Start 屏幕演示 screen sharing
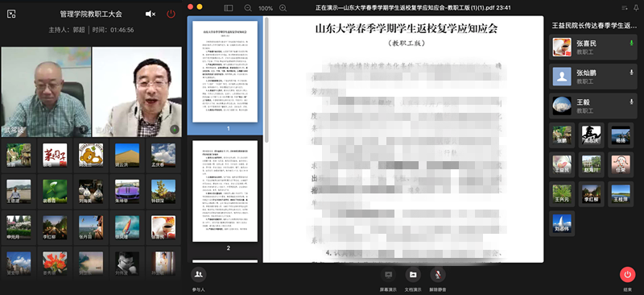The width and height of the screenshot is (644, 295). pos(389,274)
